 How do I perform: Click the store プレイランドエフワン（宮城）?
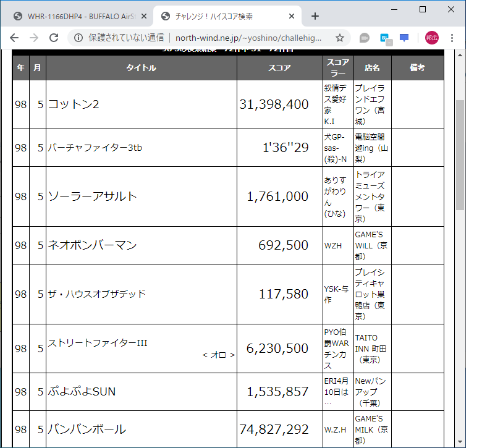coord(370,104)
